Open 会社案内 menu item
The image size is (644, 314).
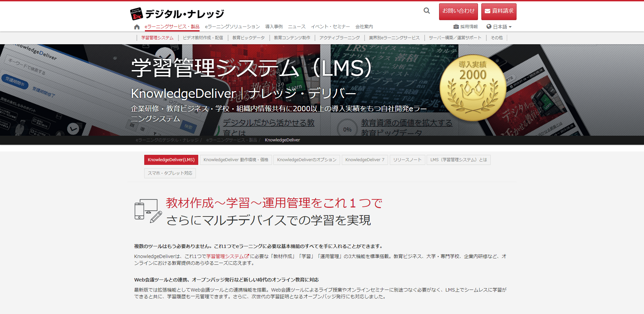point(364,27)
